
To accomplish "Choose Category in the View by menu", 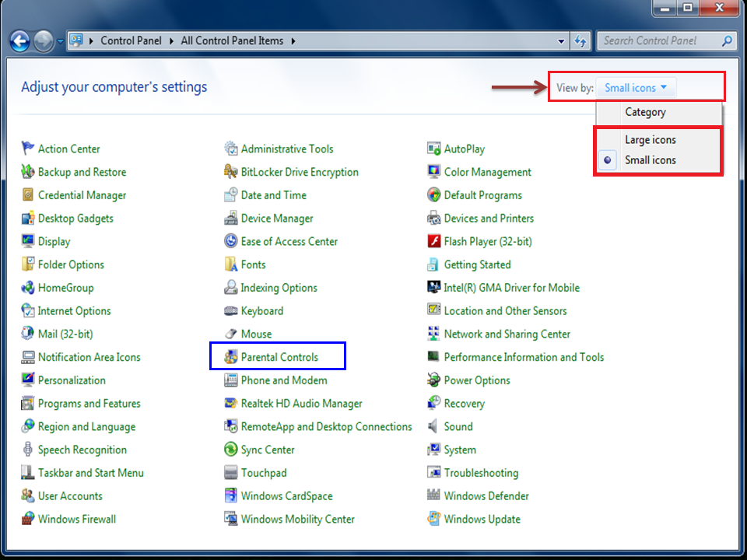I will pos(645,112).
